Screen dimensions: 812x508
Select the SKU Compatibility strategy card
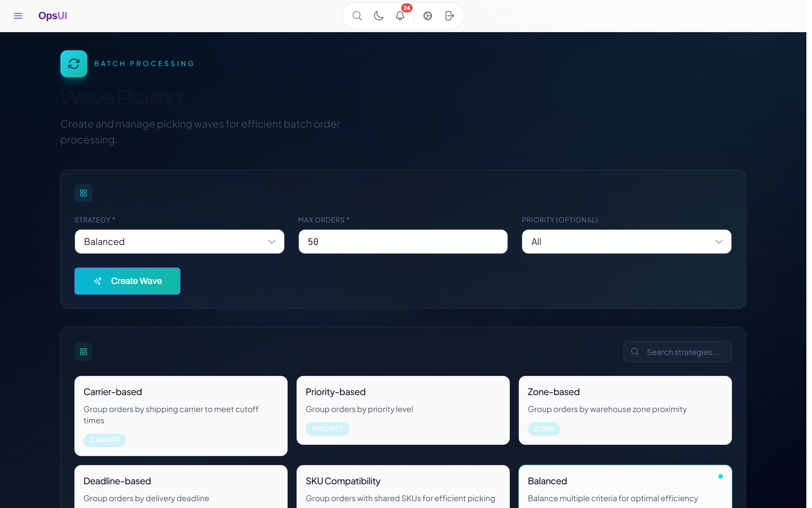point(403,487)
